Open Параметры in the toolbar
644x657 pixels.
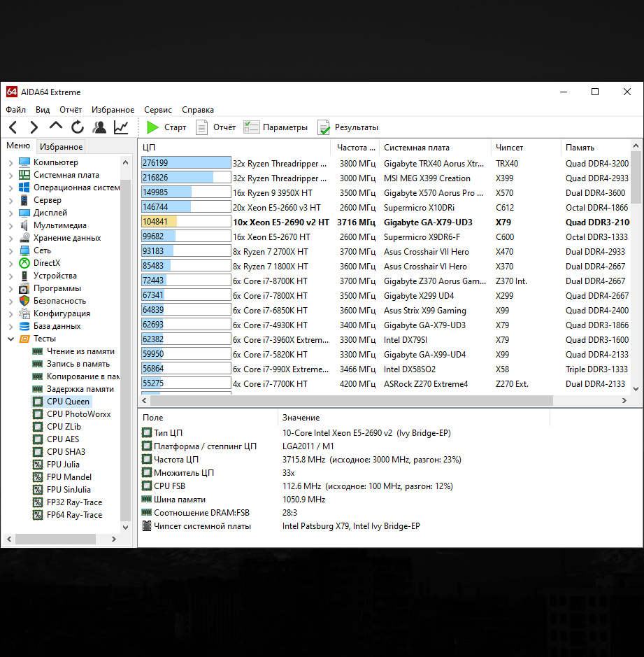point(276,127)
